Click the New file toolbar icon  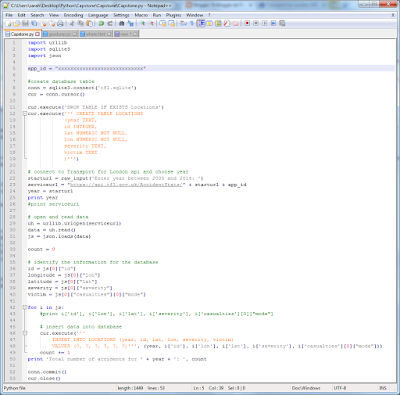pyautogui.click(x=8, y=23)
